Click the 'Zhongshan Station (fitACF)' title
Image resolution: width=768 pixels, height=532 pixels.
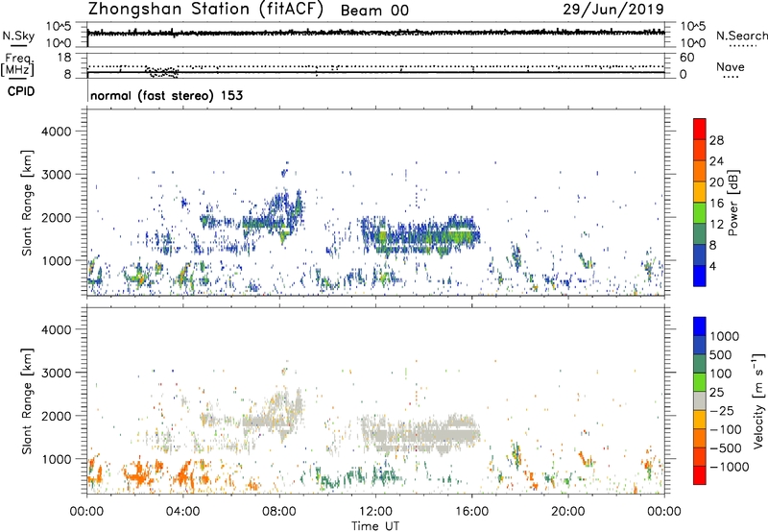click(x=205, y=10)
